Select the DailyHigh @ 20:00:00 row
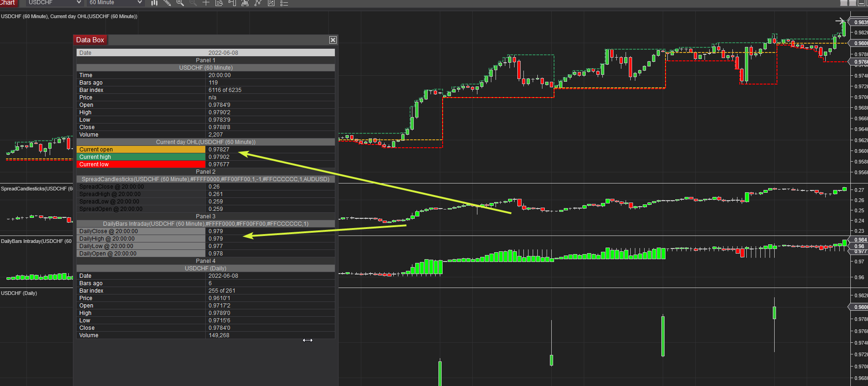Screen dimensions: 868x386 (206, 238)
